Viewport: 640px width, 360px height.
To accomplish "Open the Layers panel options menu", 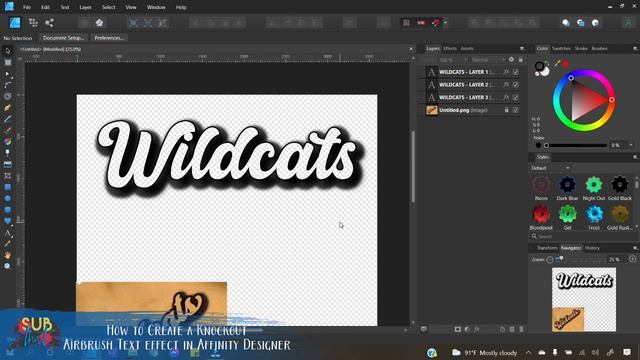I will pyautogui.click(x=522, y=49).
